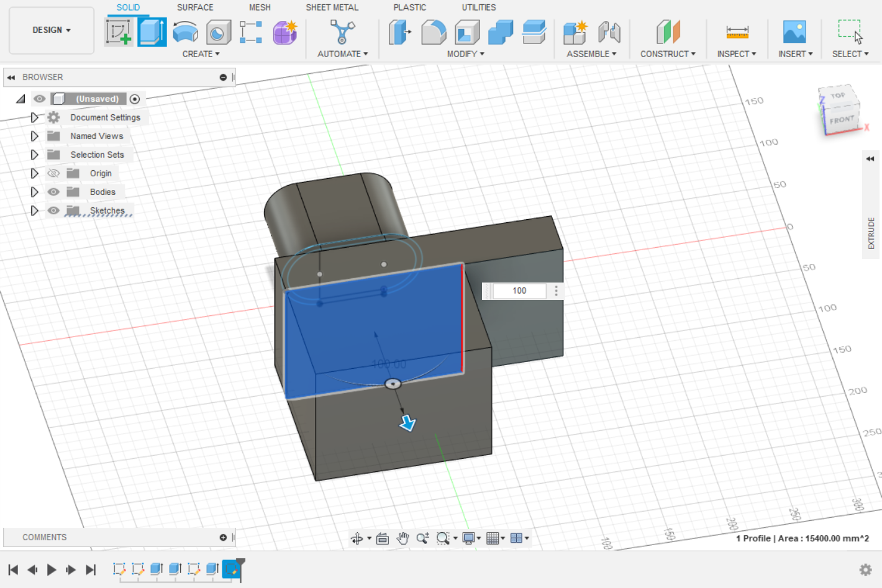Open the Automate tool icon
Viewport: 882px width, 588px height.
click(x=342, y=32)
